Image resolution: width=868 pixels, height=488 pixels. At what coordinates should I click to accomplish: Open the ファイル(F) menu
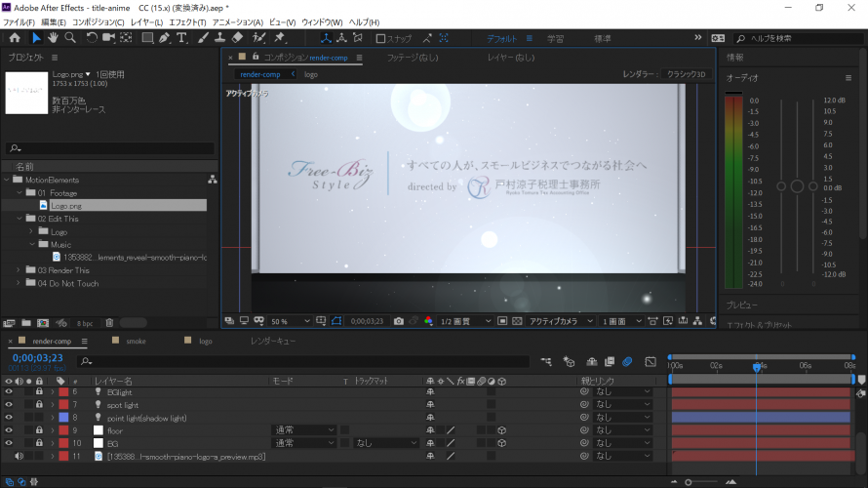19,22
